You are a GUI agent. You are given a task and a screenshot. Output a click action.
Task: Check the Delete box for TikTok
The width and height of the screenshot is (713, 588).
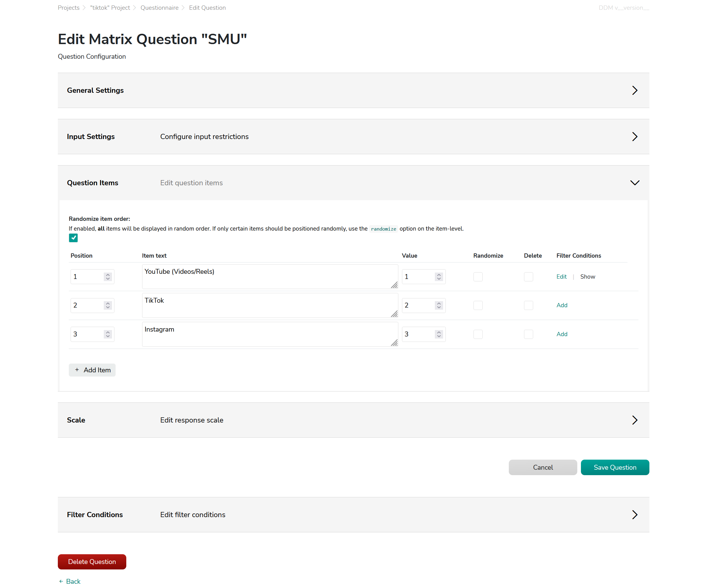click(x=528, y=305)
